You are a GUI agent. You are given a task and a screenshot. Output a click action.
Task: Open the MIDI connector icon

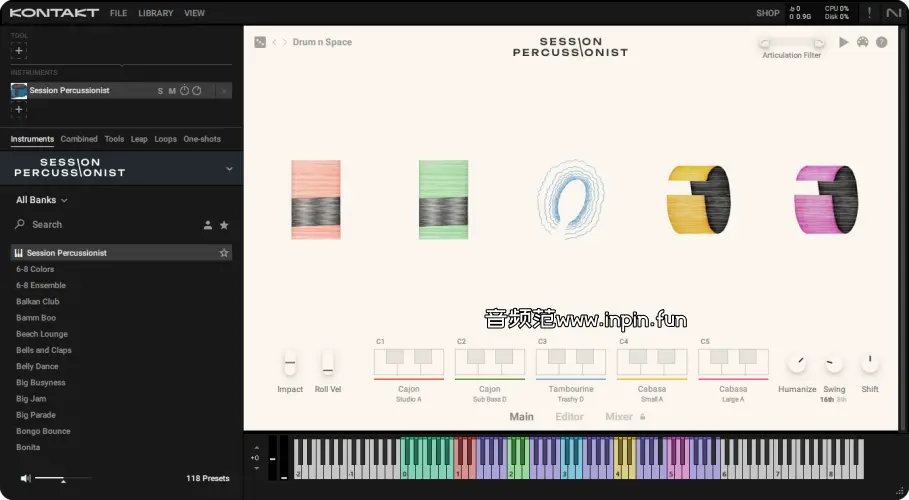pyautogui.click(x=863, y=42)
